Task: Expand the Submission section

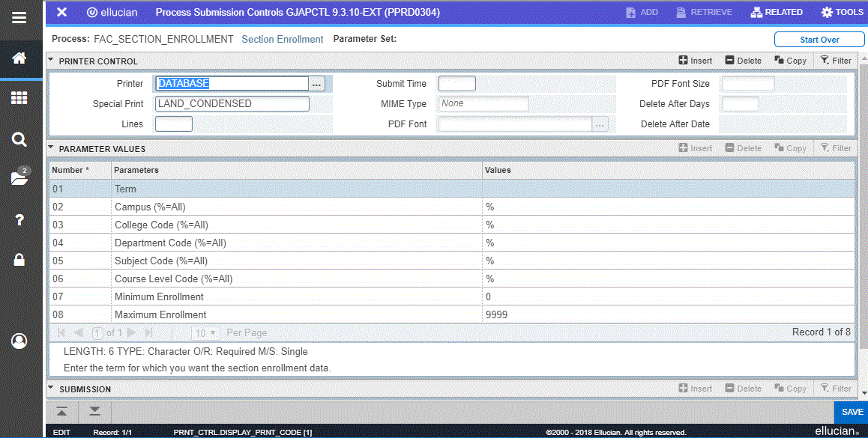Action: pos(51,389)
